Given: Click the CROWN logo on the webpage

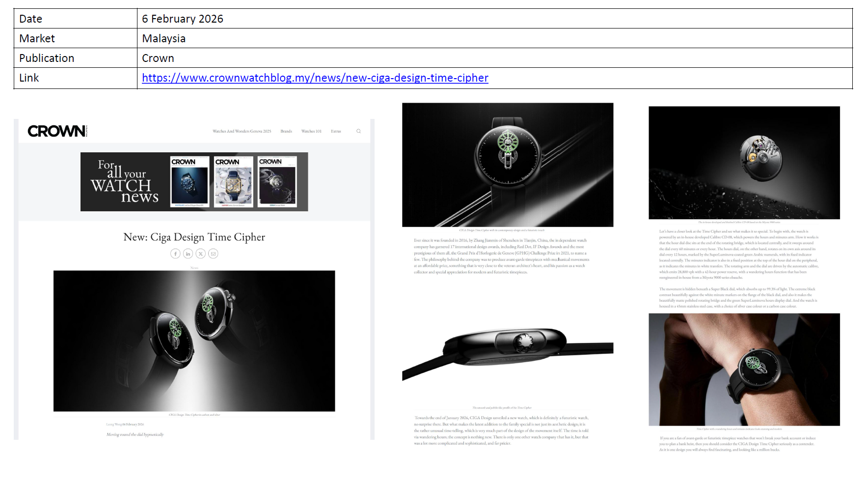Looking at the screenshot, I should click(57, 131).
